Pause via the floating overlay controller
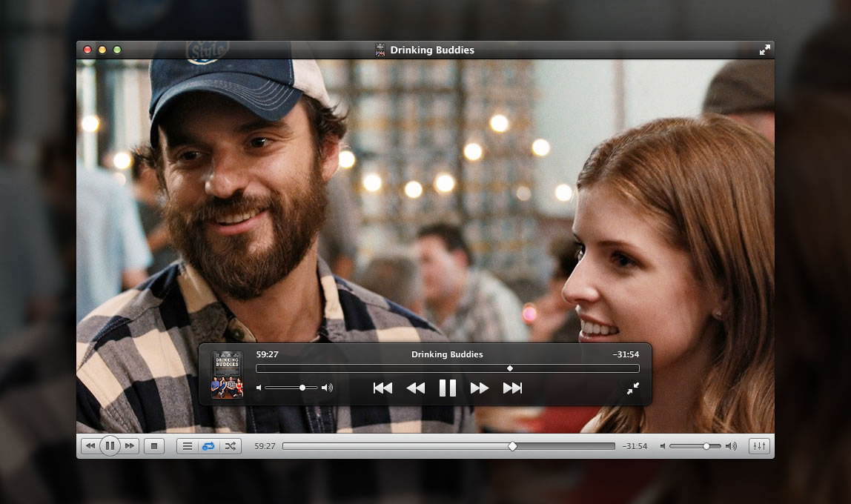The width and height of the screenshot is (851, 504). coord(447,388)
